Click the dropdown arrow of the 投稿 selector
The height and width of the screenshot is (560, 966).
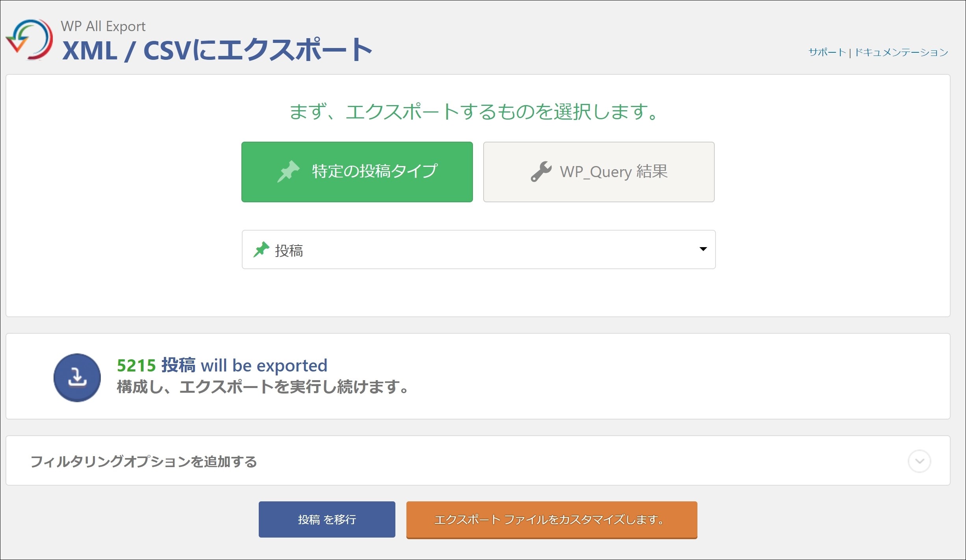pos(703,249)
